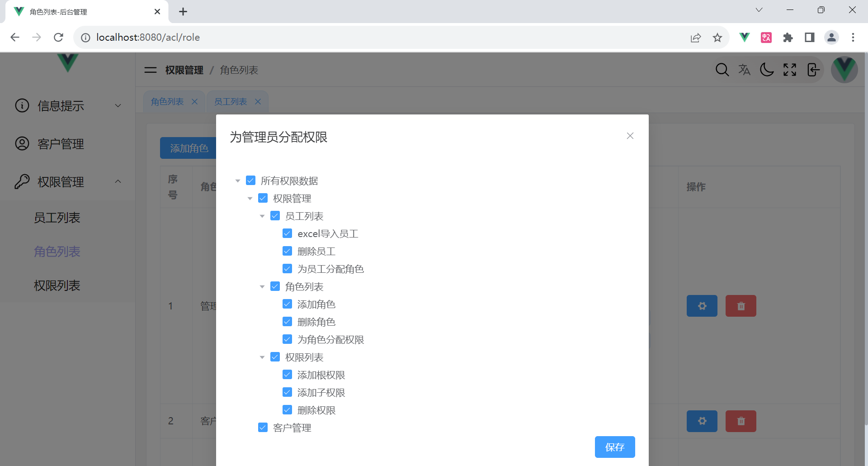Bookmark this page with the star icon

pyautogui.click(x=717, y=38)
